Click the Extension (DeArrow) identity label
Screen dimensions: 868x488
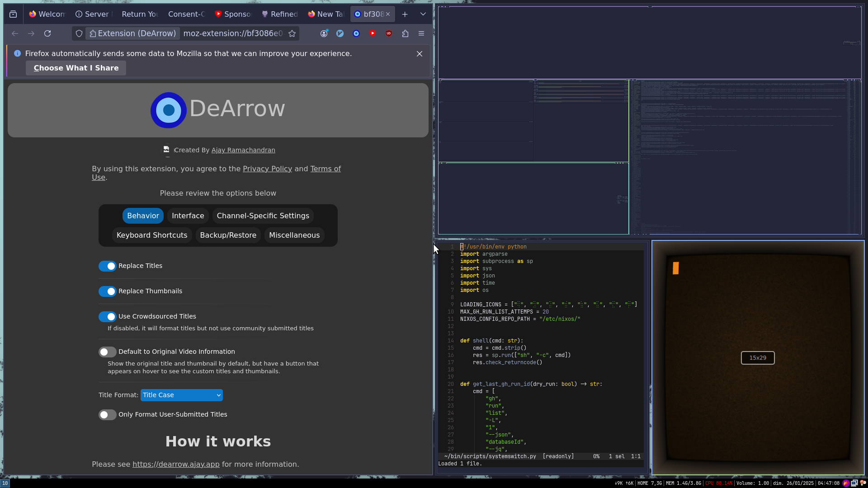click(132, 33)
